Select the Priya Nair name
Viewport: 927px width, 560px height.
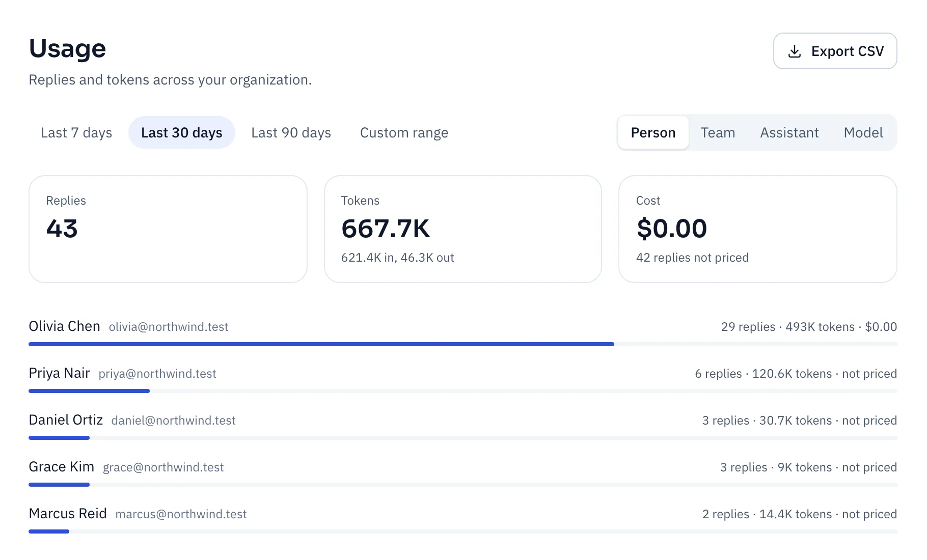coord(60,373)
